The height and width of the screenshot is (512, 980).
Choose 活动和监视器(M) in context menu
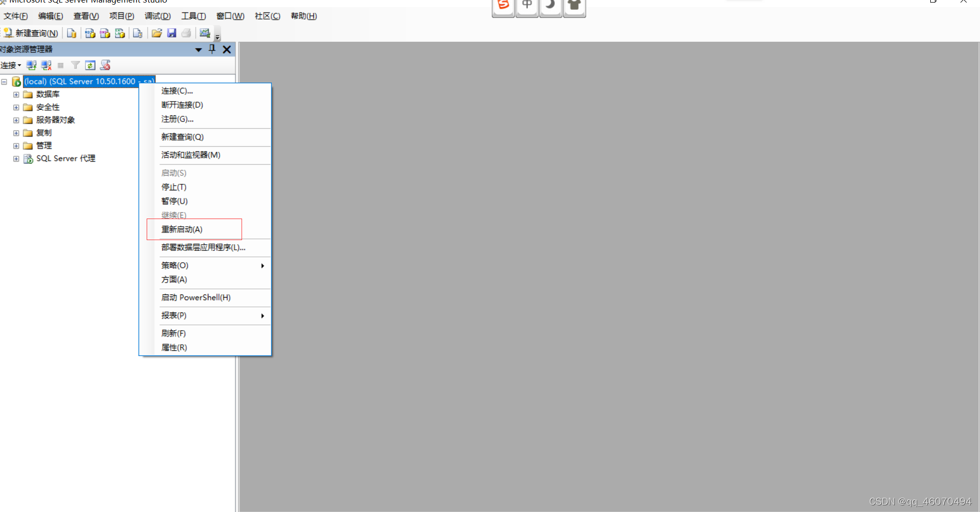coord(205,155)
